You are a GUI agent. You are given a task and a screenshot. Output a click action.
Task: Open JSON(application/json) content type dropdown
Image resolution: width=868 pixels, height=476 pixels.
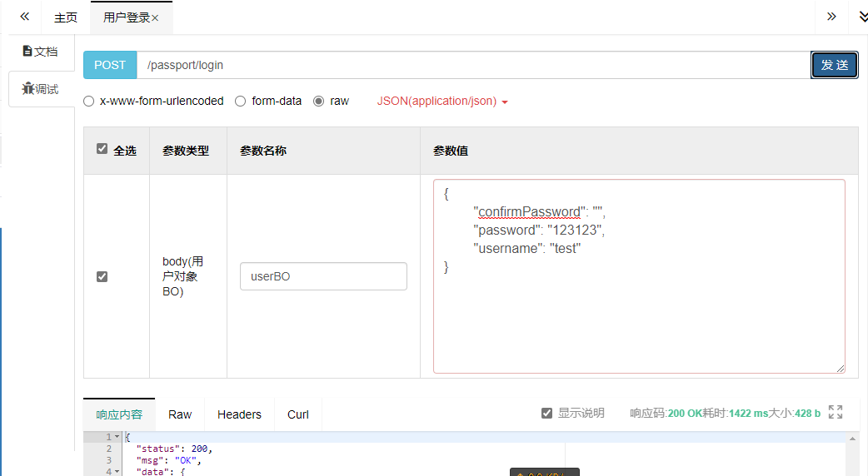point(442,102)
